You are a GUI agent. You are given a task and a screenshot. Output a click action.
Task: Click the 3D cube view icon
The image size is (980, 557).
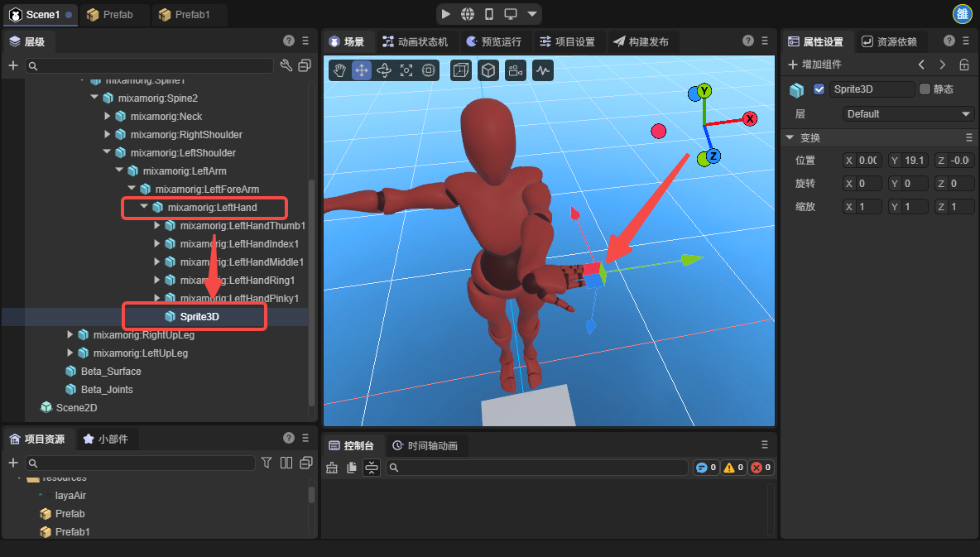coord(489,71)
